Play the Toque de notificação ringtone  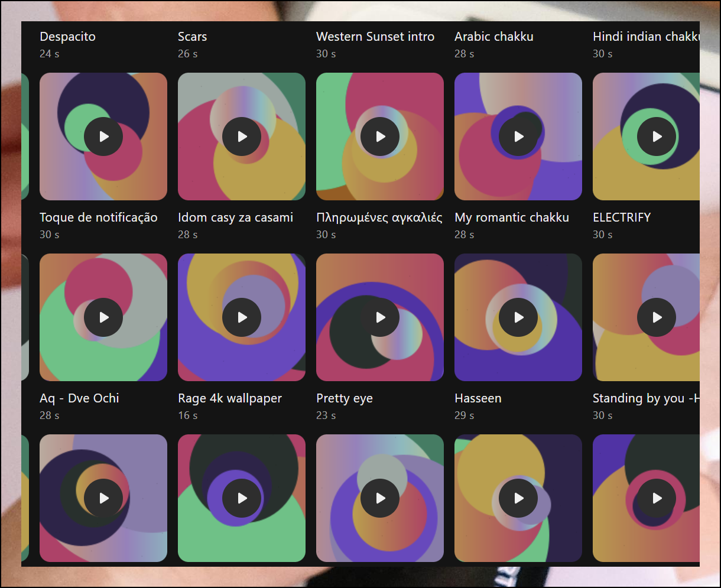point(103,137)
